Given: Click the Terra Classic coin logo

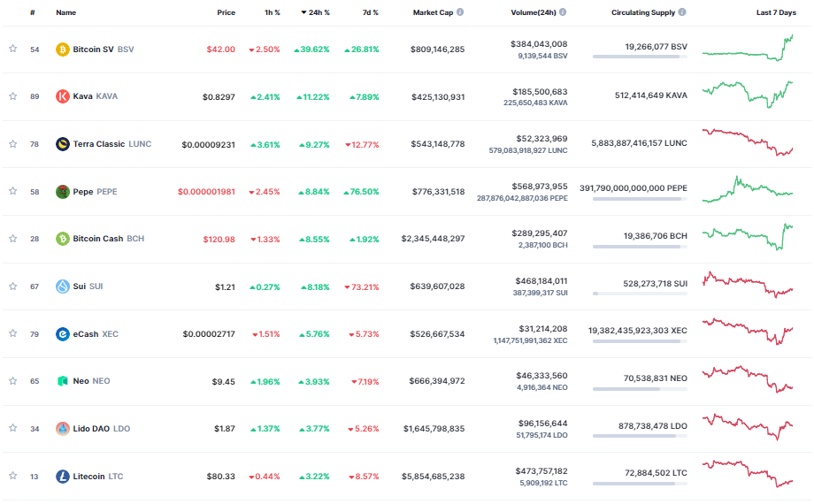Looking at the screenshot, I should 62,144.
